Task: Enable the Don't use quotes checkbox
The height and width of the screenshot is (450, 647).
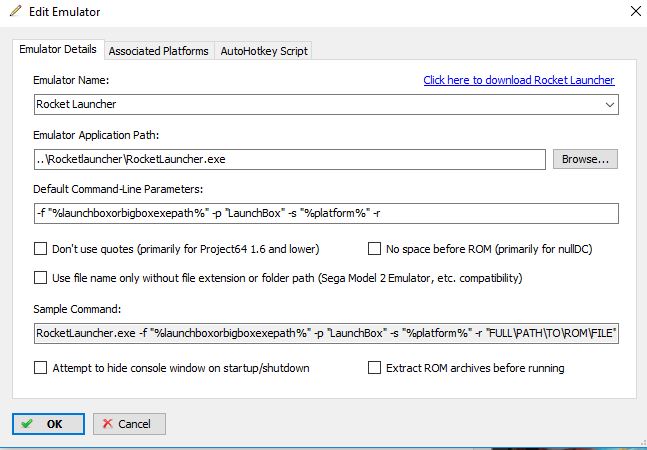Action: point(41,249)
